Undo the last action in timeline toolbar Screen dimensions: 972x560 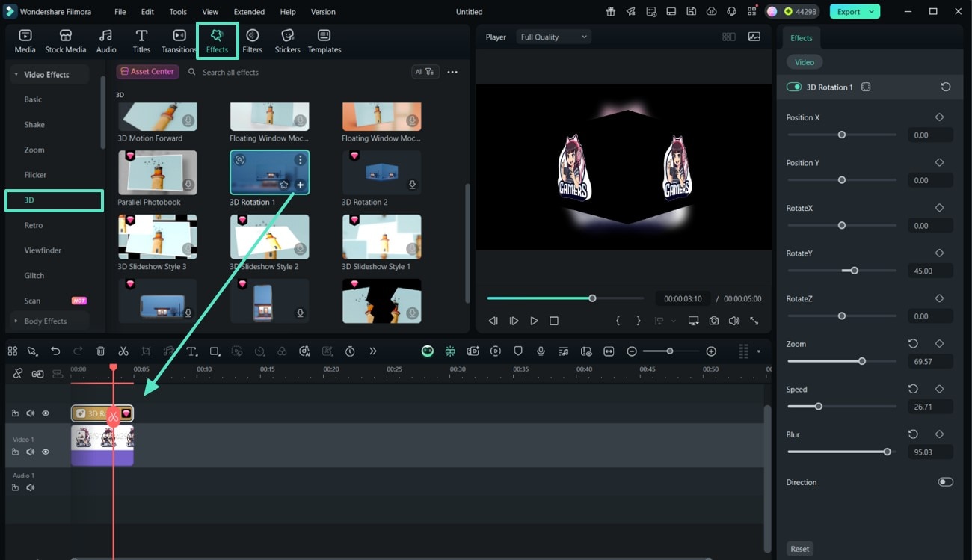click(55, 351)
